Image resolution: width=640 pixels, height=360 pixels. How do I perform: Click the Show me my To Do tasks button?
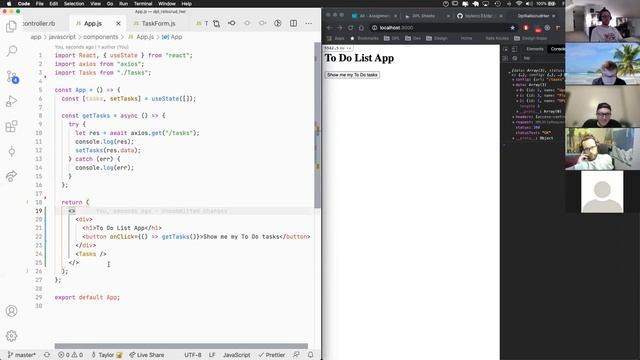pos(352,75)
